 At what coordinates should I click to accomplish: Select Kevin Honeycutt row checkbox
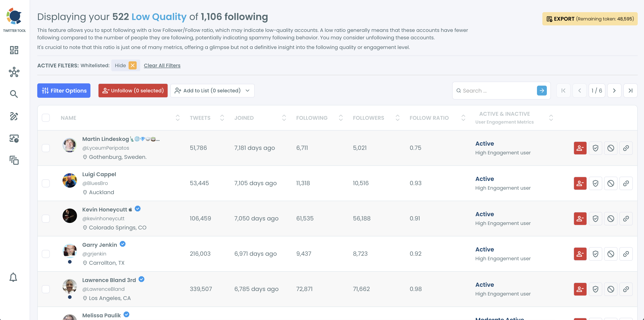click(x=46, y=219)
